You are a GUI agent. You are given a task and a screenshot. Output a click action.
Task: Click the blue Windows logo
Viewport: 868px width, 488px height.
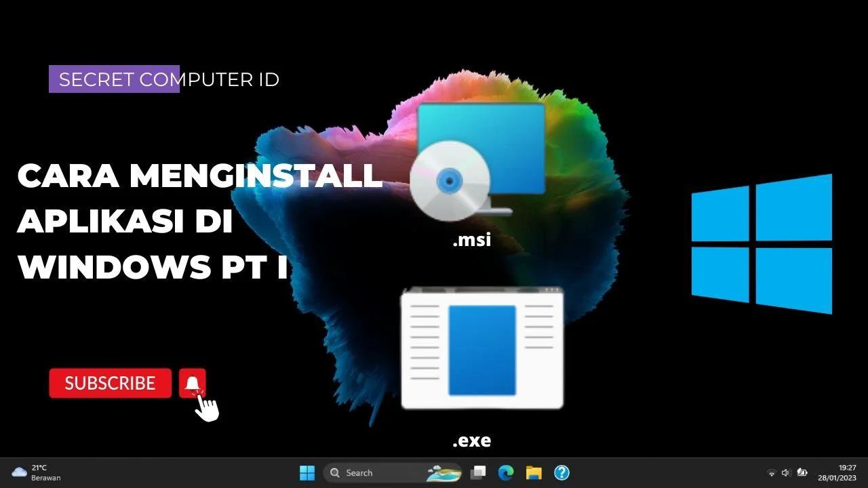coord(762,244)
